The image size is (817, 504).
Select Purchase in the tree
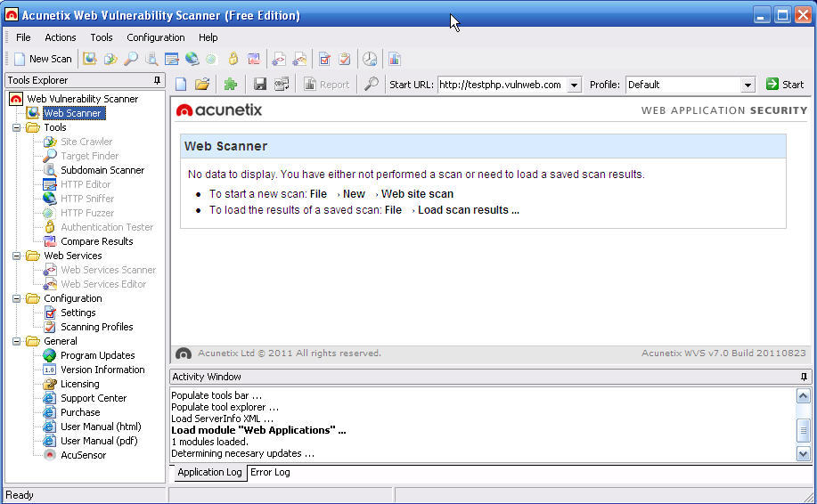(x=80, y=412)
